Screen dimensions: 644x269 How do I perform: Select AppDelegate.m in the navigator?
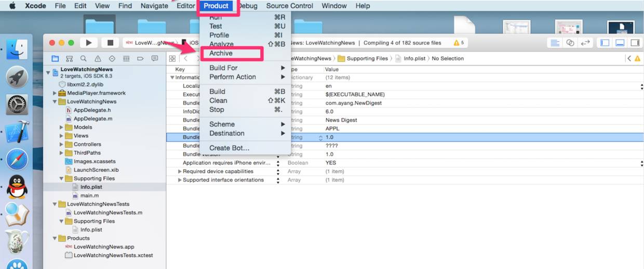93,119
